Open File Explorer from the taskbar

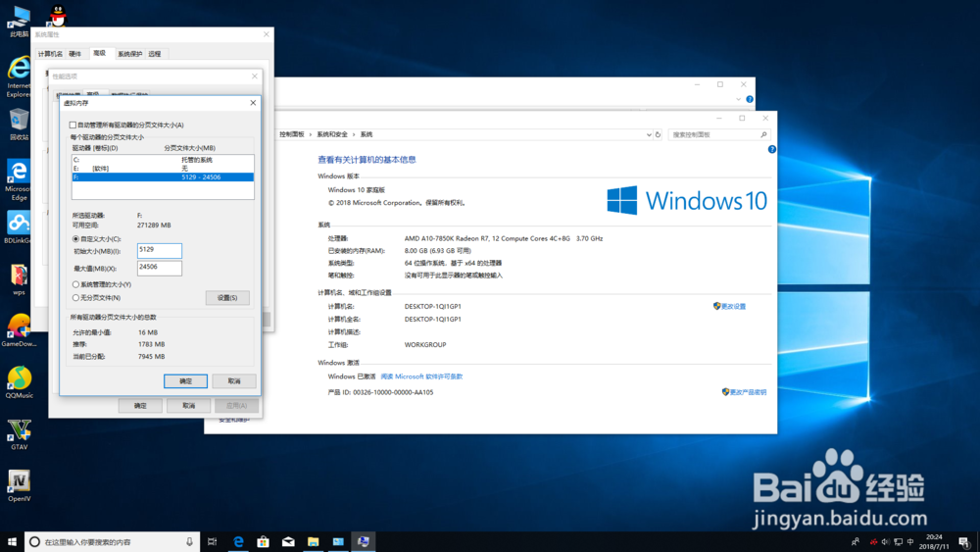point(314,541)
